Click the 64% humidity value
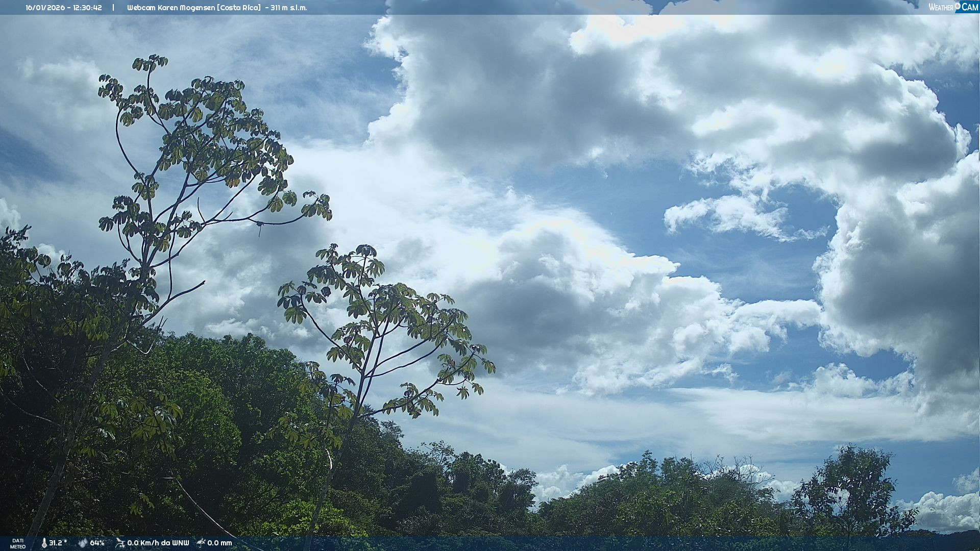 click(97, 543)
